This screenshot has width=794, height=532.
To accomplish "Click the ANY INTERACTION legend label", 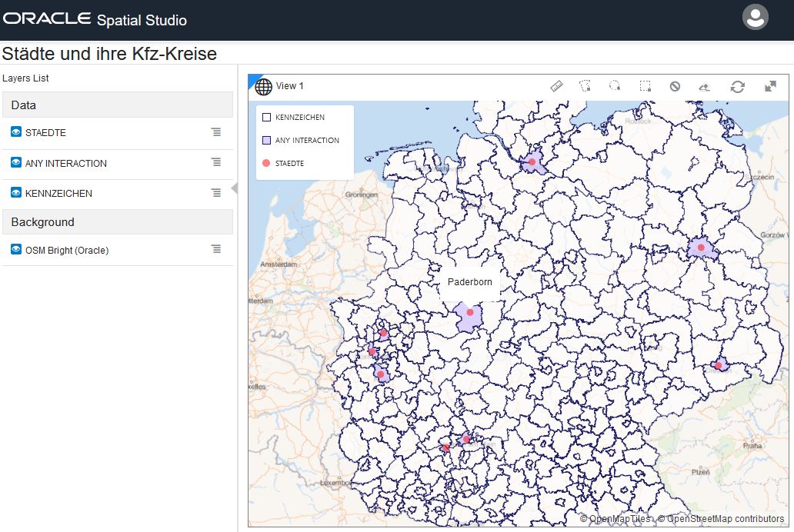I will 308,140.
